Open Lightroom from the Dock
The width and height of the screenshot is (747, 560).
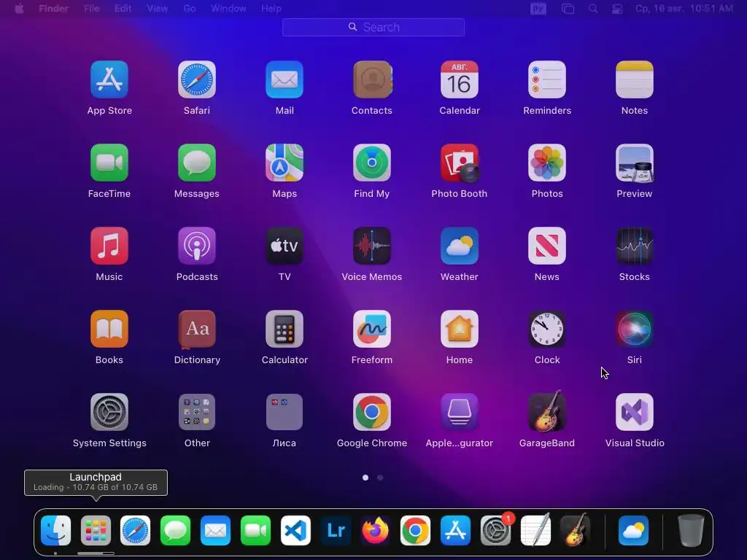click(336, 531)
